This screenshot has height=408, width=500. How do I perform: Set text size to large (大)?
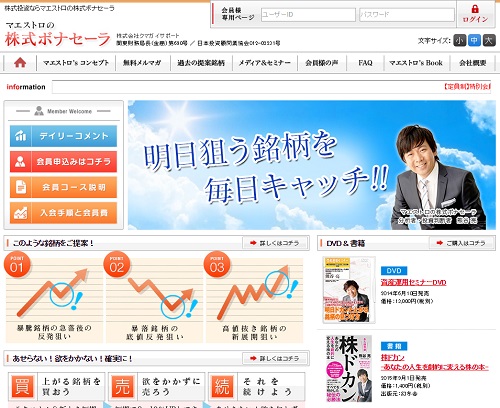point(489,41)
